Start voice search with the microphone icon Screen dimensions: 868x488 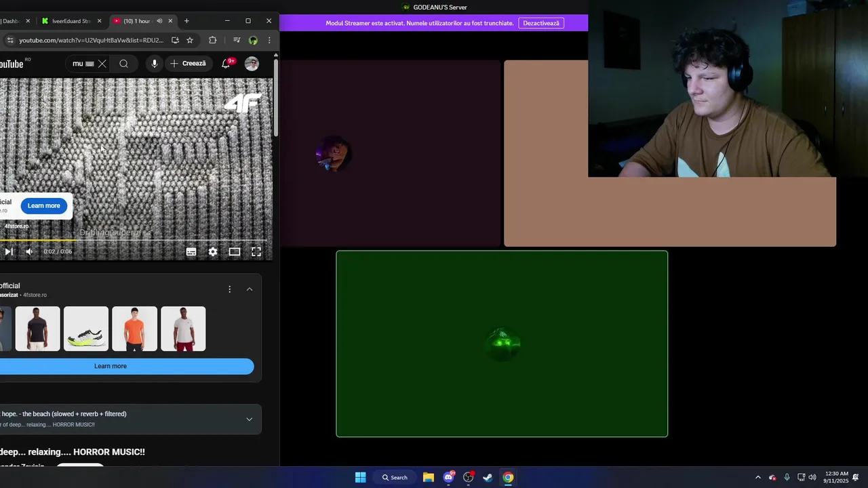(155, 64)
